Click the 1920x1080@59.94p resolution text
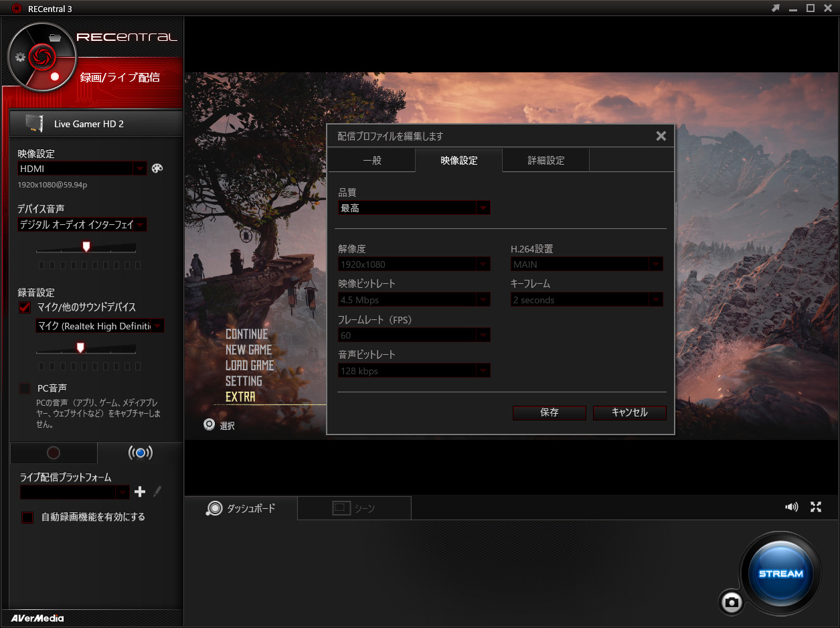Viewport: 840px width, 628px height. pos(52,184)
